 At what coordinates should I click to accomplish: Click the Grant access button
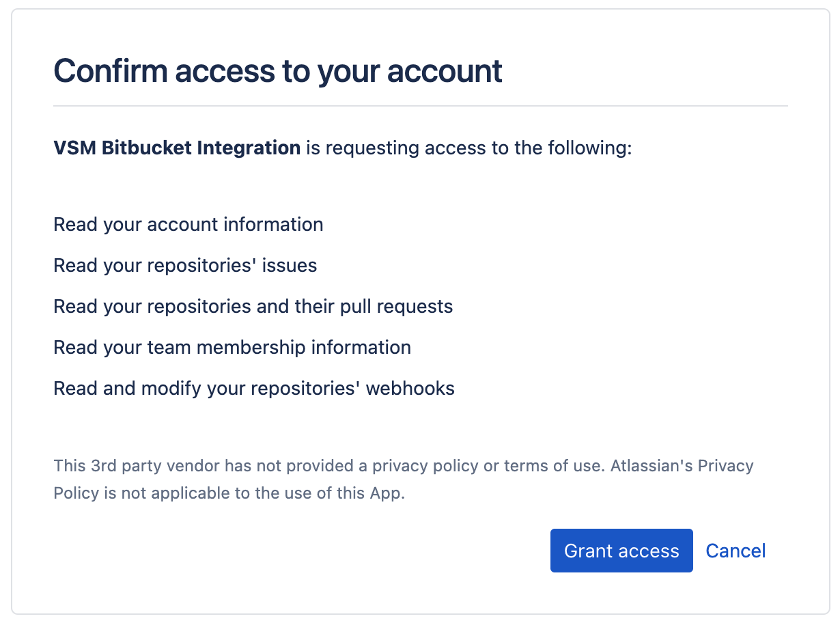click(x=621, y=551)
